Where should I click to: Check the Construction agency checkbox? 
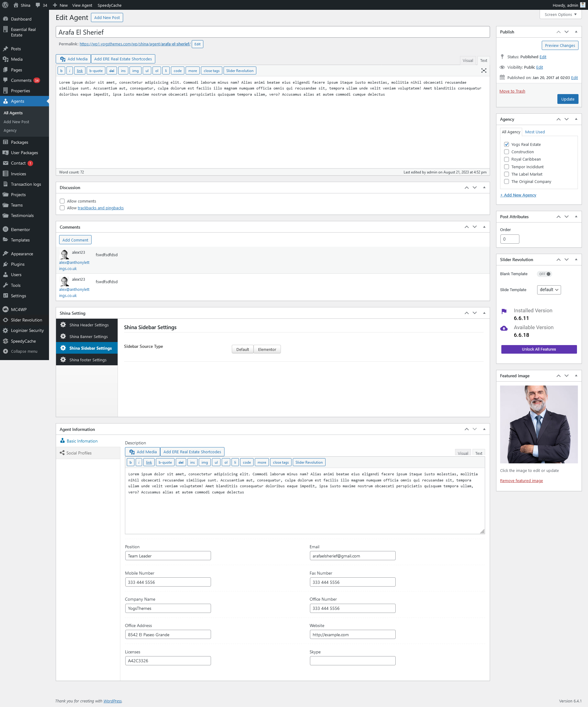pos(506,152)
